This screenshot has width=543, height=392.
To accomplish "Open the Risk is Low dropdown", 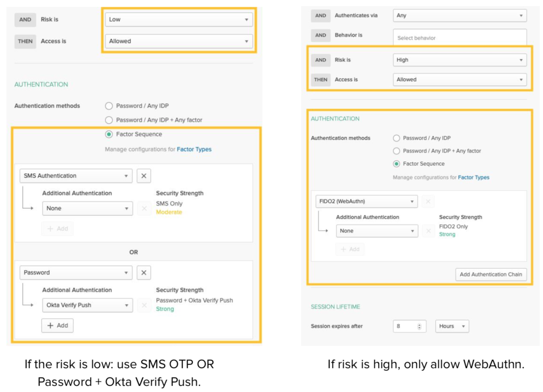I will click(x=178, y=19).
